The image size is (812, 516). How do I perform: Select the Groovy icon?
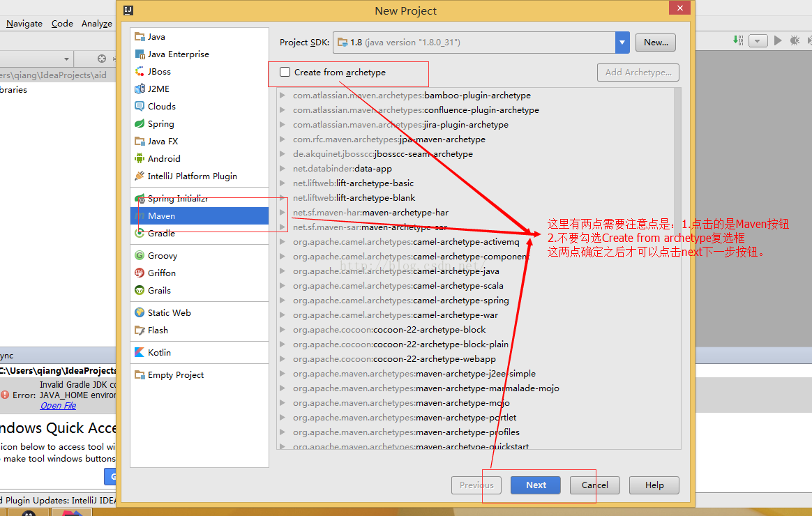point(140,256)
